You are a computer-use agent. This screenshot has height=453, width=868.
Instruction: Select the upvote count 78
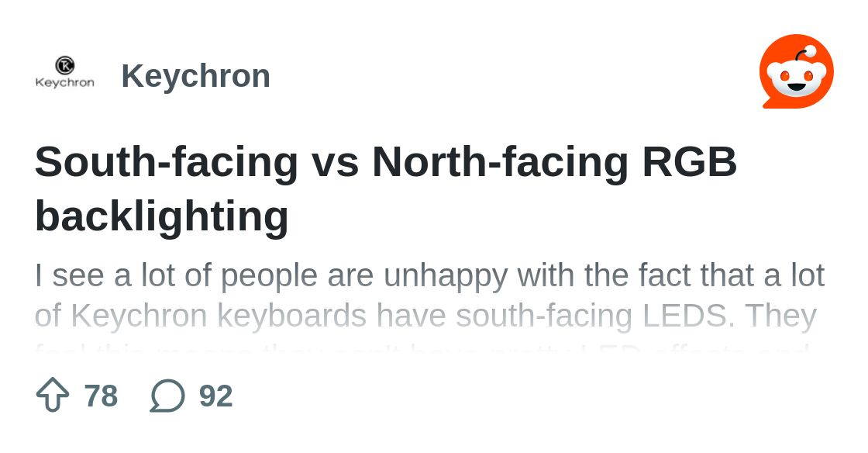(102, 396)
